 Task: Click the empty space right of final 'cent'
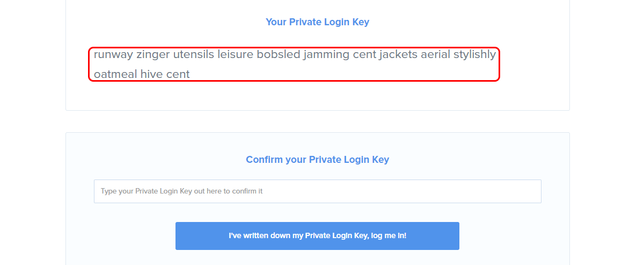[343, 74]
